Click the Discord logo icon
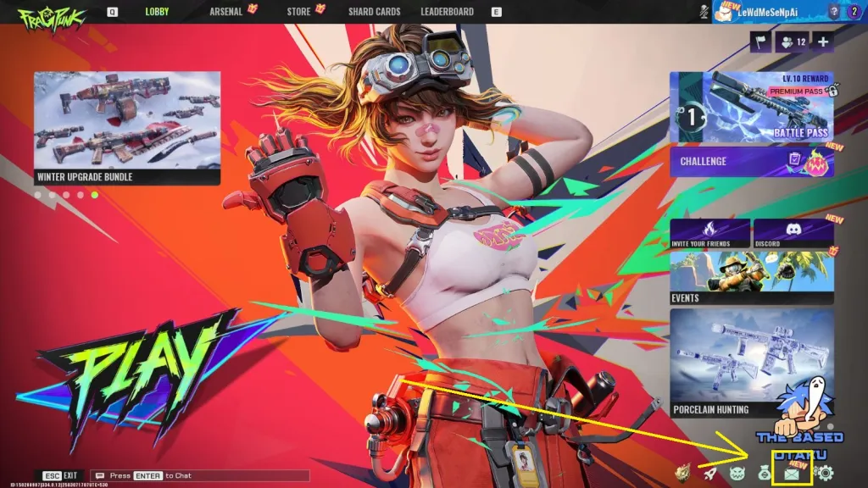 (x=793, y=229)
